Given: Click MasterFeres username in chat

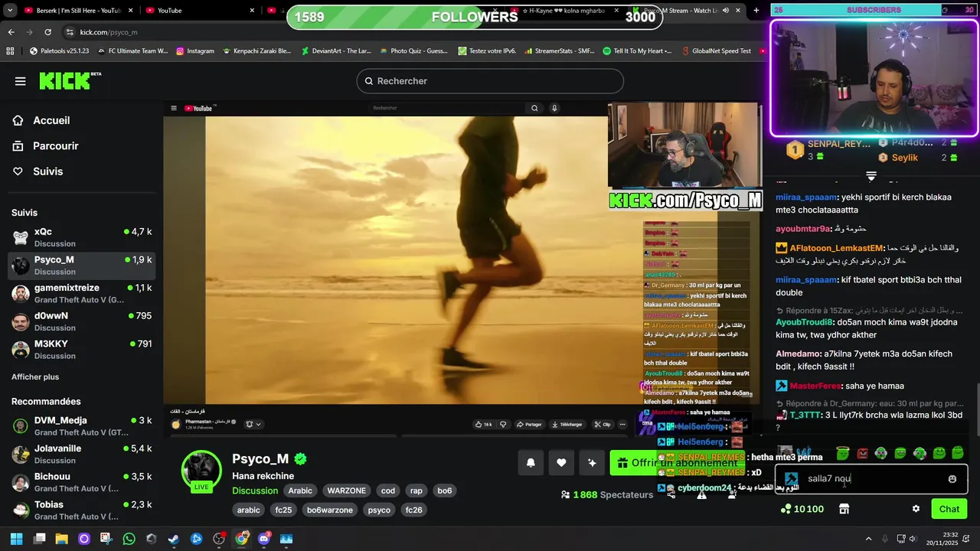Looking at the screenshot, I should [815, 386].
